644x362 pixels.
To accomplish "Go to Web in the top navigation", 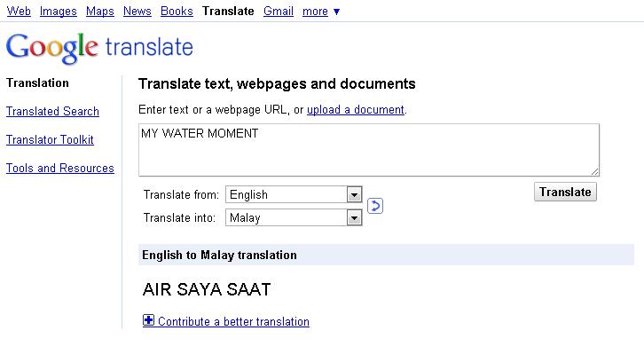I will pos(19,12).
